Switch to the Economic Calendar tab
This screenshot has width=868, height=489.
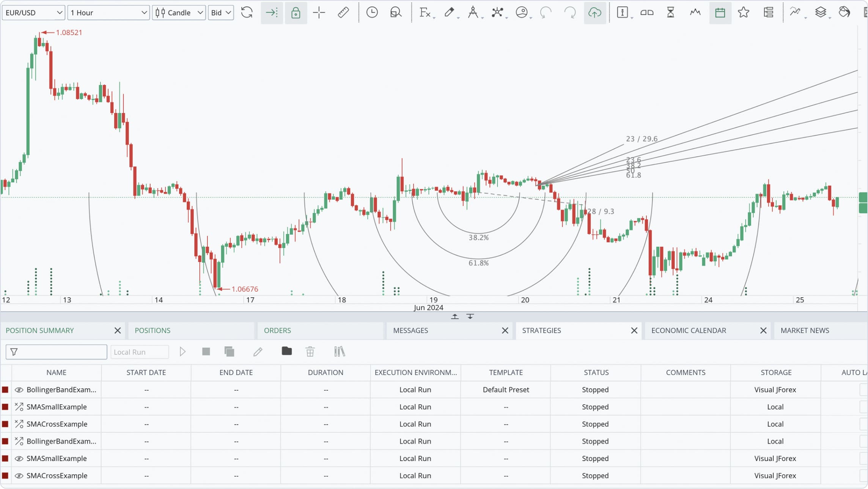(689, 330)
